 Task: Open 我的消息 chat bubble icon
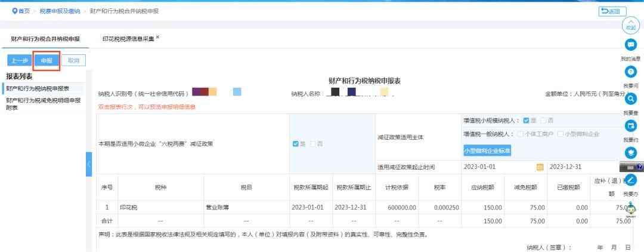630,45
